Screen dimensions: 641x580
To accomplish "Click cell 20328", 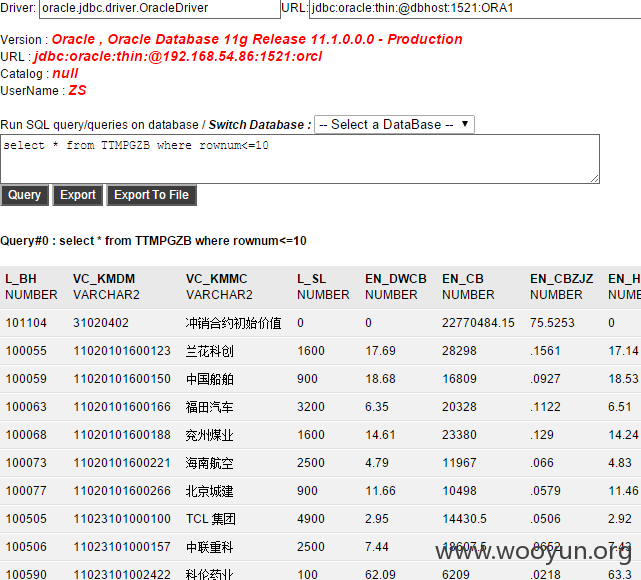I will tap(459, 407).
